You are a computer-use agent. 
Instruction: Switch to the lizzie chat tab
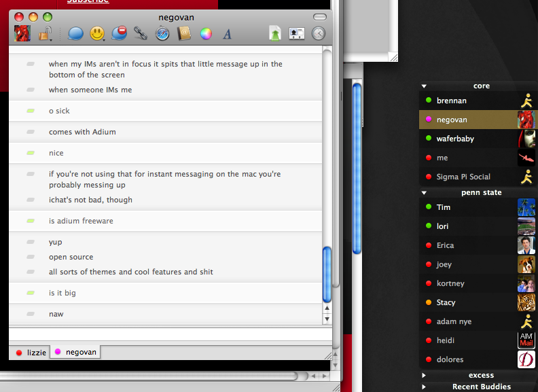[30, 352]
